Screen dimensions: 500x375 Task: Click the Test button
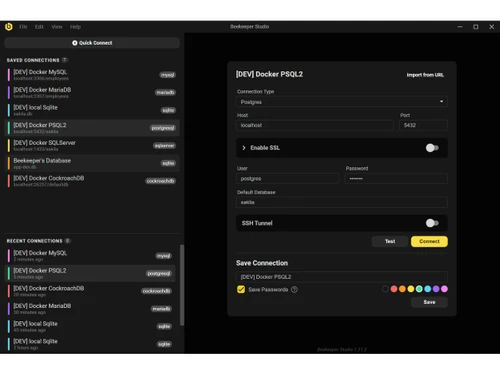pyautogui.click(x=390, y=241)
